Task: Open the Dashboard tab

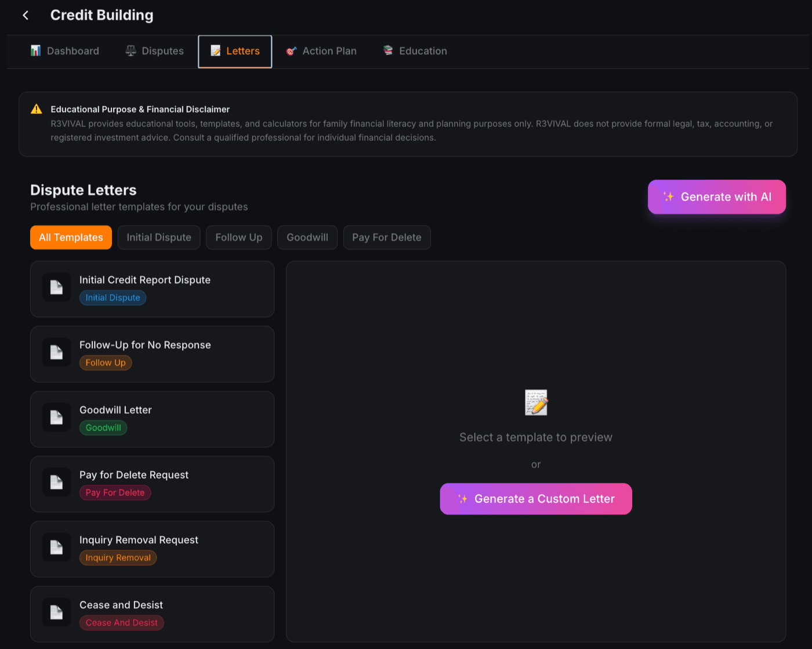Action: [65, 51]
